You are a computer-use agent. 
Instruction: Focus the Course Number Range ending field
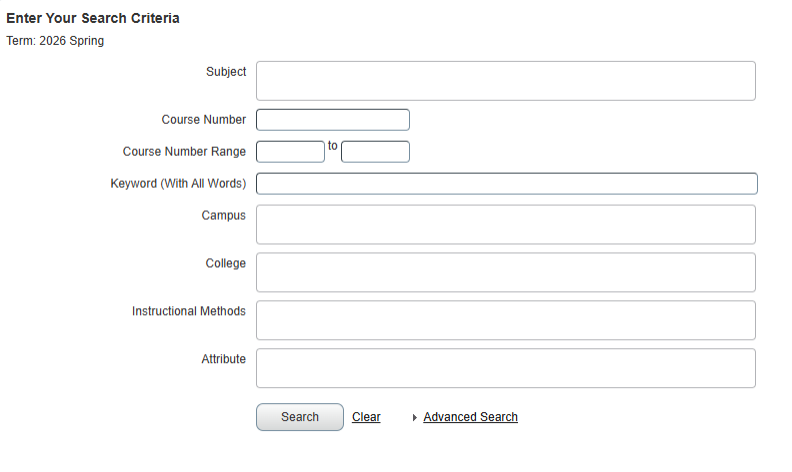coord(375,152)
